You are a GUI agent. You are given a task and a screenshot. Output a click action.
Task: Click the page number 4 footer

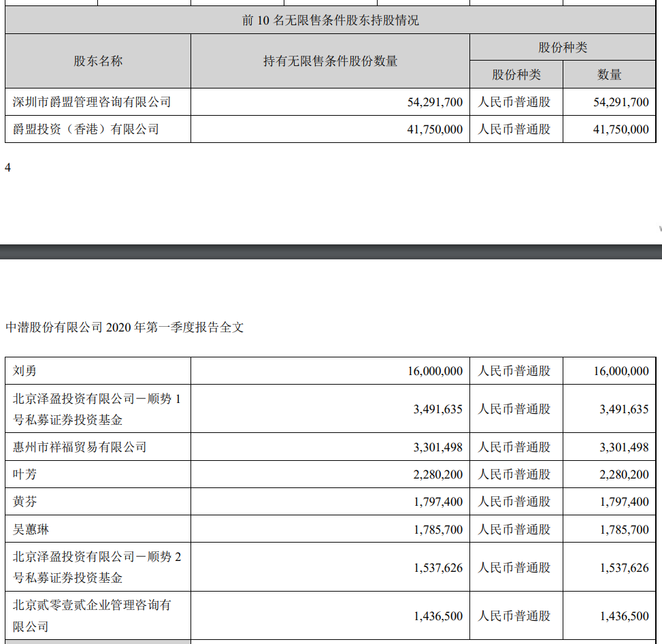[x=8, y=167]
